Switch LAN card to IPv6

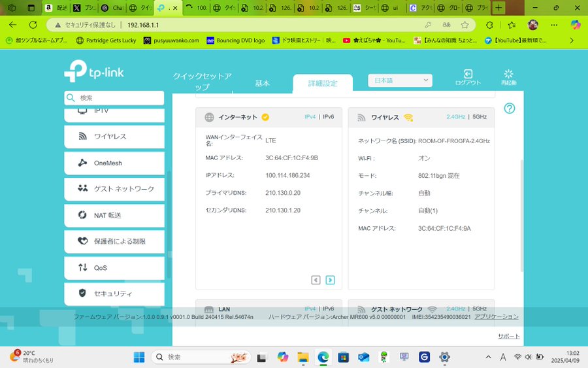tap(328, 309)
